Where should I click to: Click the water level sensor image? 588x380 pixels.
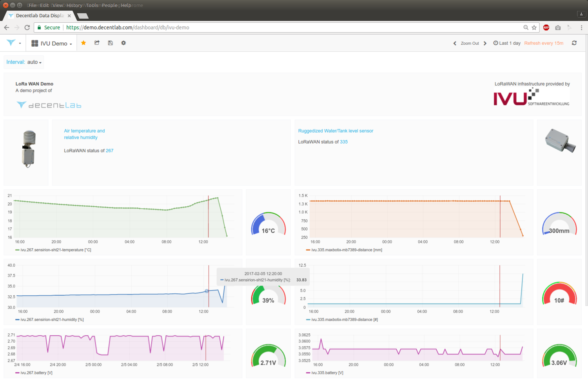coord(560,140)
